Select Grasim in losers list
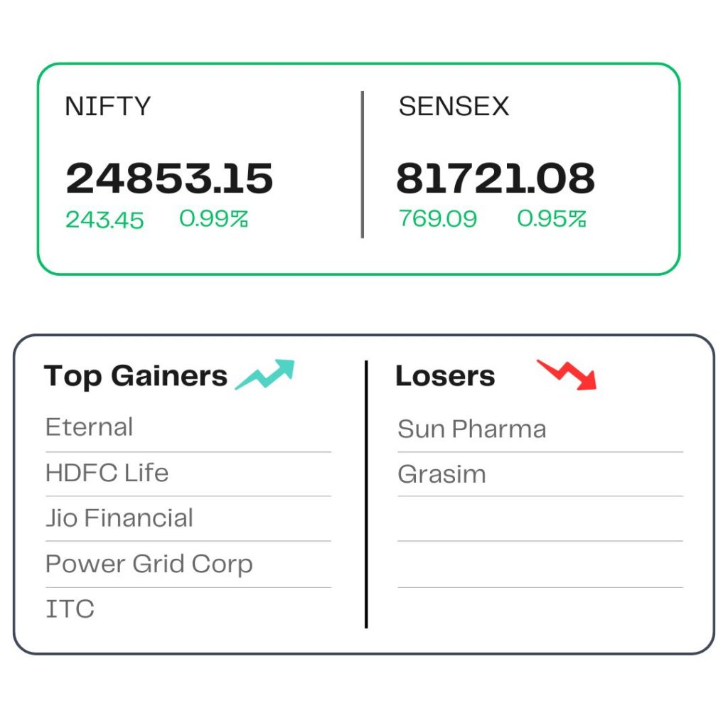 (x=441, y=474)
